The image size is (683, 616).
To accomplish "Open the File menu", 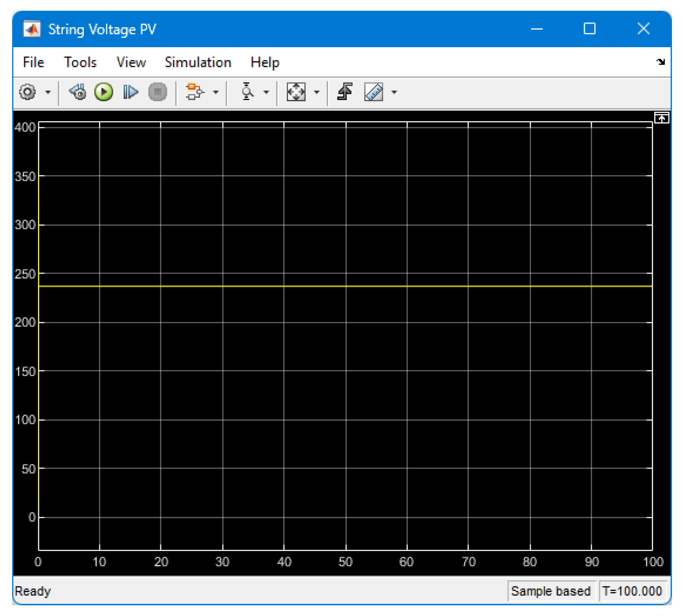I will (x=33, y=62).
